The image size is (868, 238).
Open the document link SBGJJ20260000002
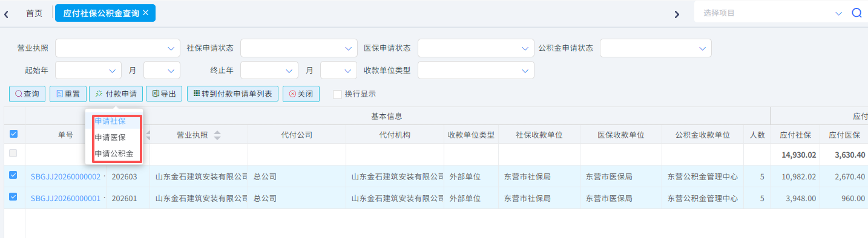[66, 177]
